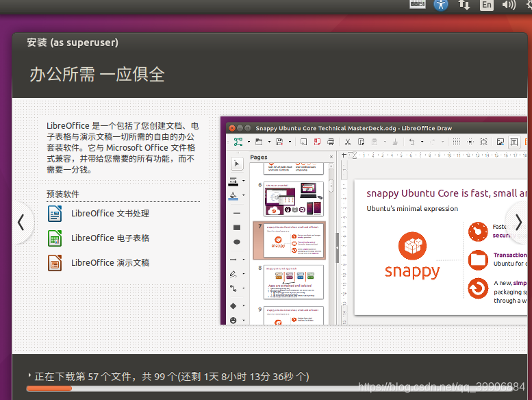Select the Curve freeform tool in Draw
Image resolution: width=532 pixels, height=400 pixels.
pyautogui.click(x=233, y=274)
